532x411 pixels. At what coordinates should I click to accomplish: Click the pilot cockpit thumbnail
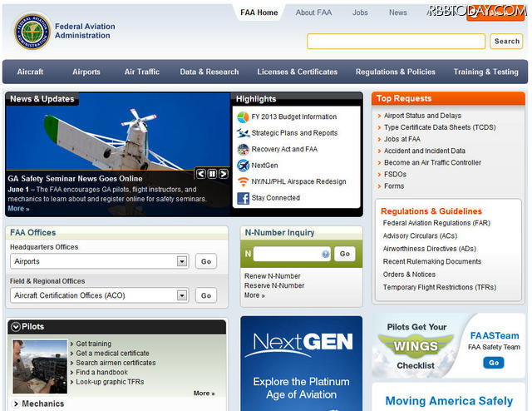pyautogui.click(x=40, y=367)
